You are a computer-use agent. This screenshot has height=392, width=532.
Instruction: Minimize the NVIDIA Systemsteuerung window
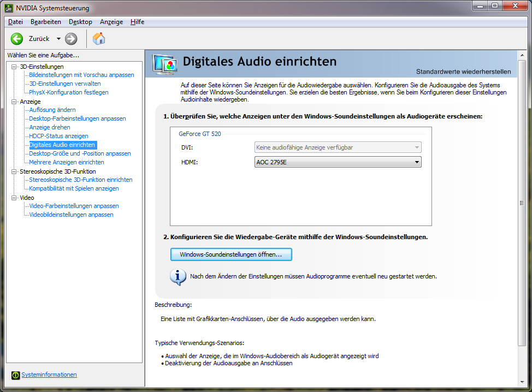(480, 6)
